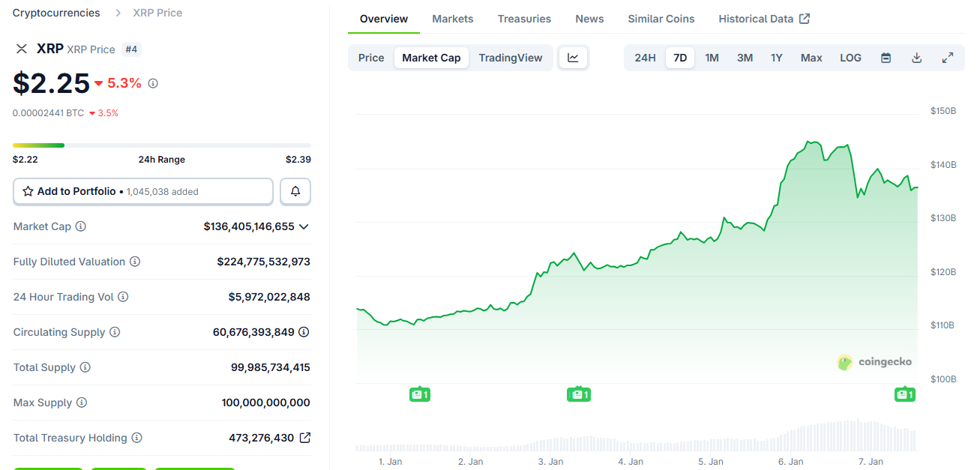980x470 pixels.
Task: Click the chart download icon
Action: [916, 57]
